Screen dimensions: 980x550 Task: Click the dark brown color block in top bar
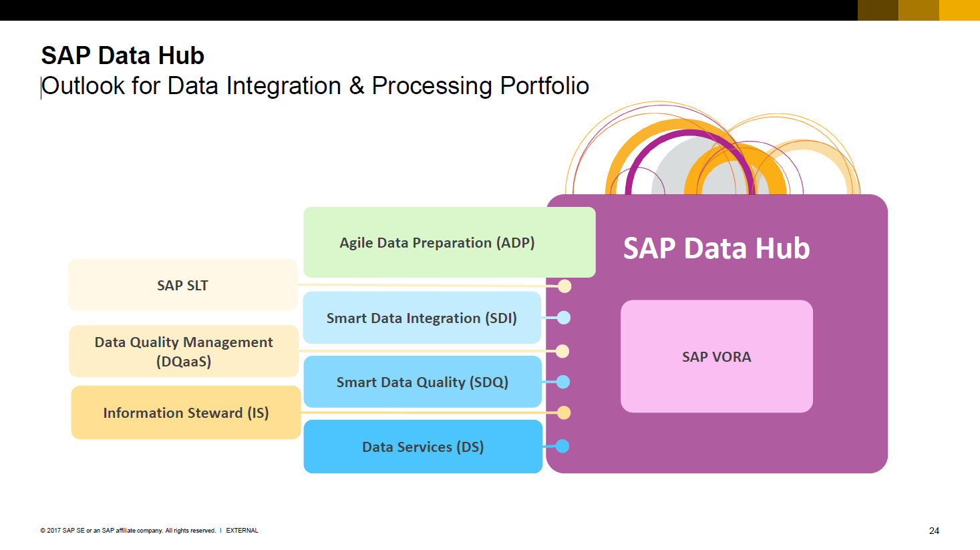coord(878,10)
